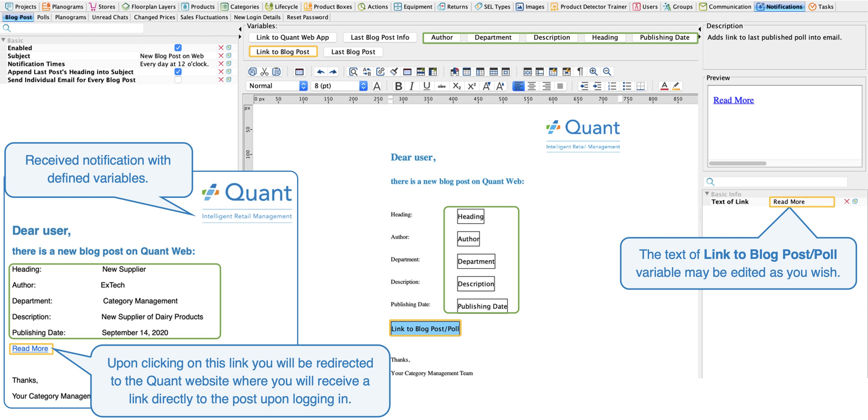Image resolution: width=868 pixels, height=420 pixels.
Task: Center-align the selected text
Action: (x=532, y=86)
